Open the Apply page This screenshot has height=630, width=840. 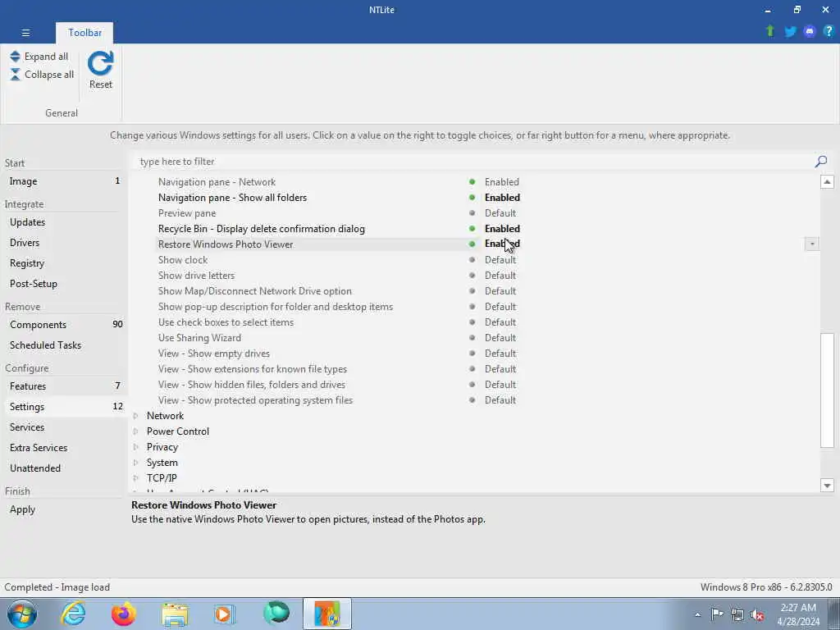pyautogui.click(x=64, y=509)
